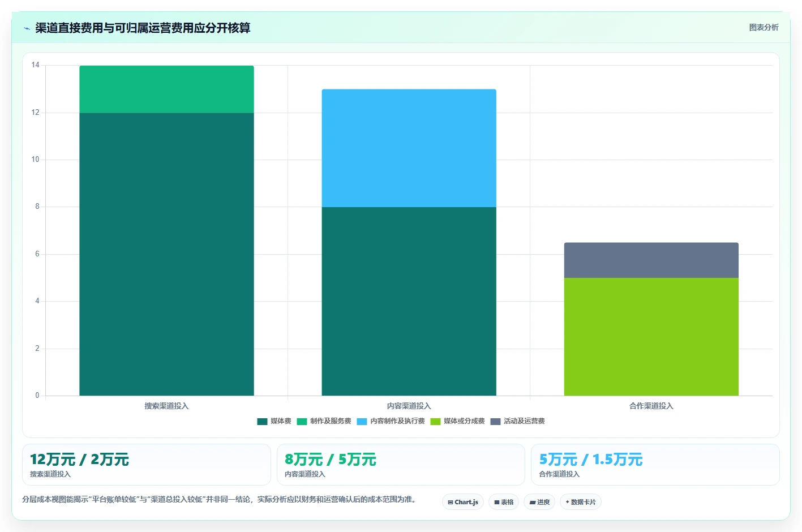Toggle the 内容制作及执行费 legend entry
The width and height of the screenshot is (802, 532).
coord(391,421)
